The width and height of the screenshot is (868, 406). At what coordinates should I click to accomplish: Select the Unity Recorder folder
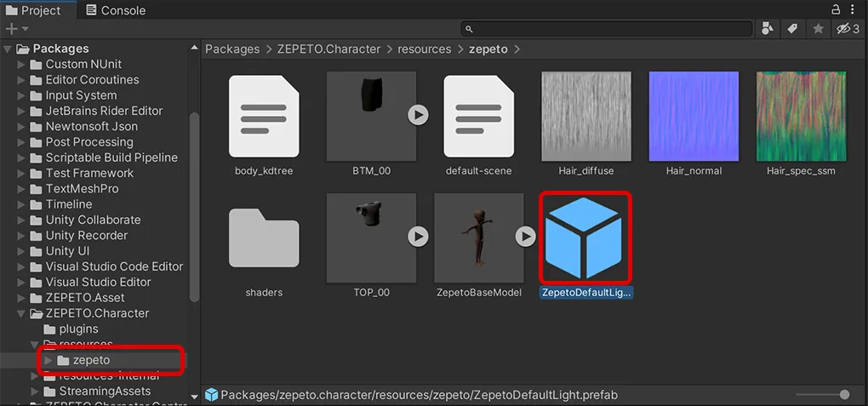point(78,236)
